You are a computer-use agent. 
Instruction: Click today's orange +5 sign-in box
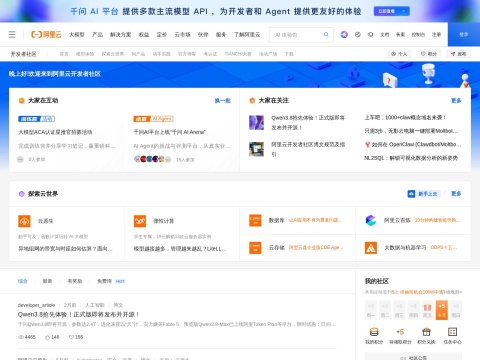[x=442, y=310]
